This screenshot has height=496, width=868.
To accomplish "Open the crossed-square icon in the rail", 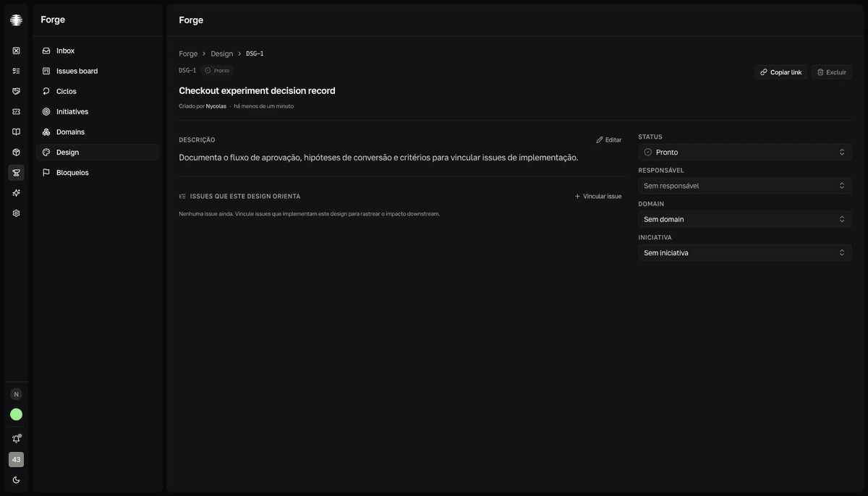I will pyautogui.click(x=16, y=51).
